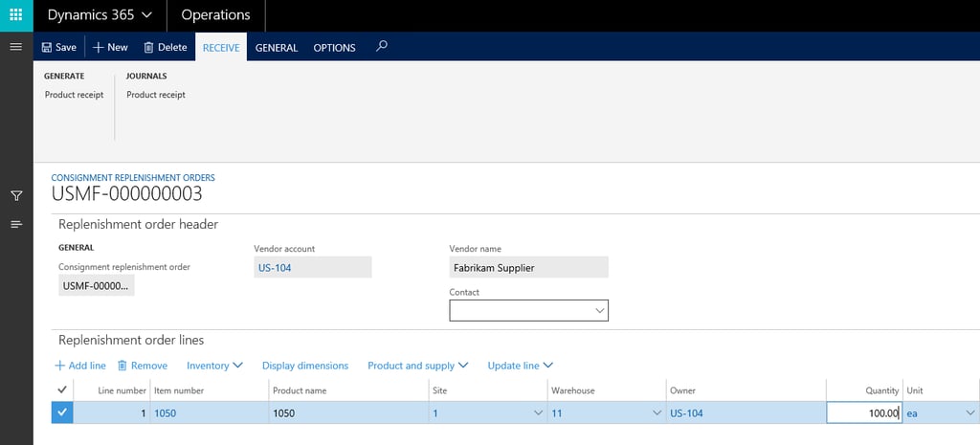Click the Quantity field with 100.00
Screen dimensions: 980x445
tap(864, 412)
